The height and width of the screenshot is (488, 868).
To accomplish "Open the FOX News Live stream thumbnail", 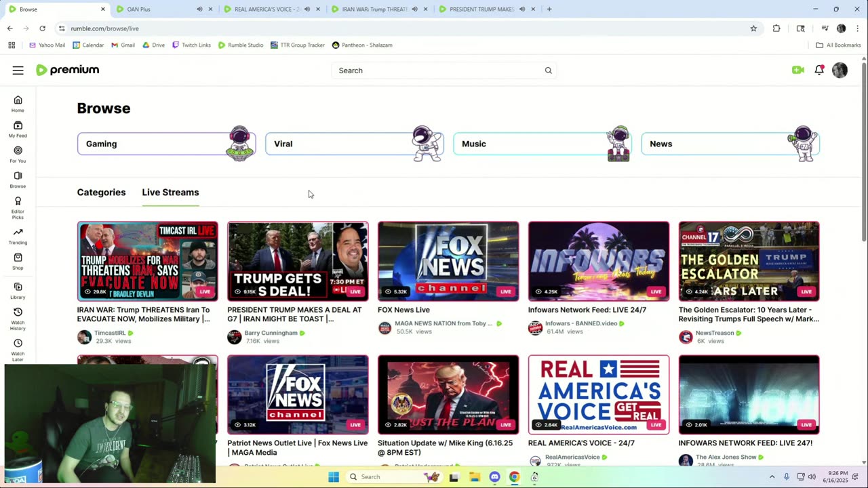I will 448,261.
